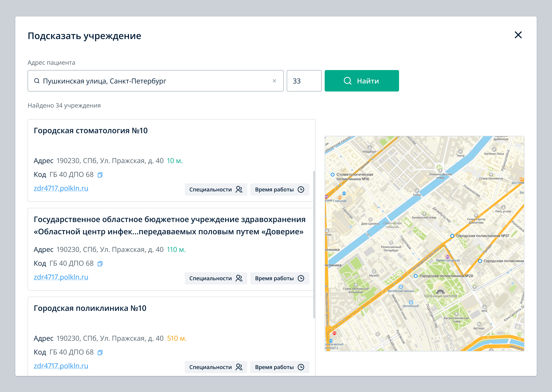
Task: Open Специальности for the Доверие center
Action: [x=216, y=278]
